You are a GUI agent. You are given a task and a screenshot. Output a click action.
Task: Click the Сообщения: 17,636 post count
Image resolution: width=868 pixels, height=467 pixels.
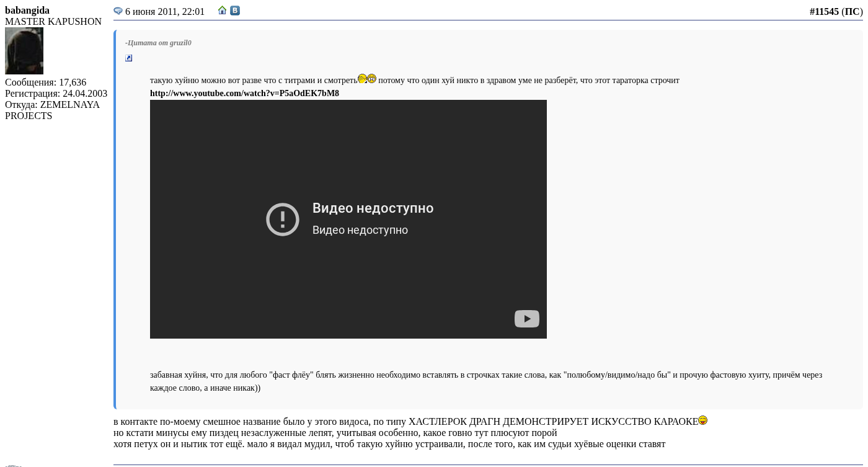[x=45, y=82]
